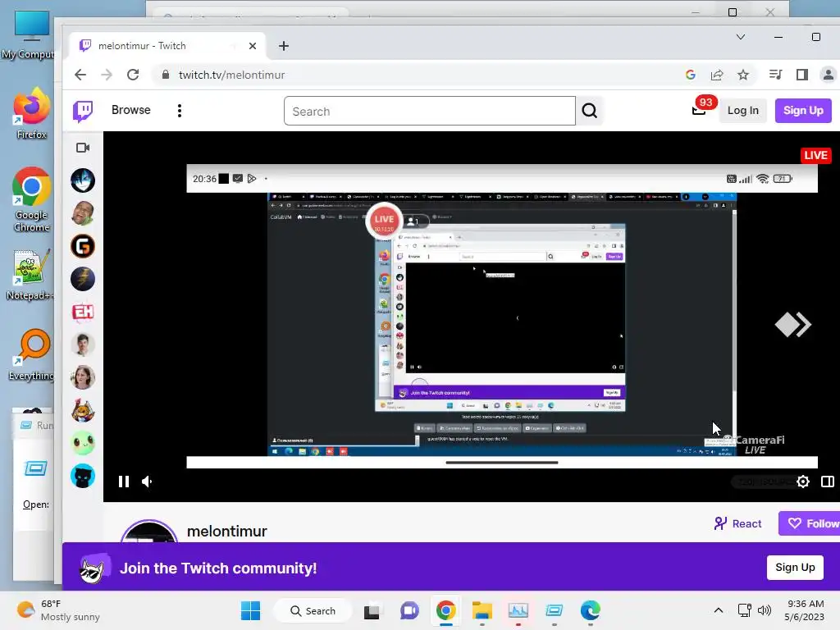840x630 pixels.
Task: Click the magnifier search submit button
Action: pyautogui.click(x=589, y=111)
